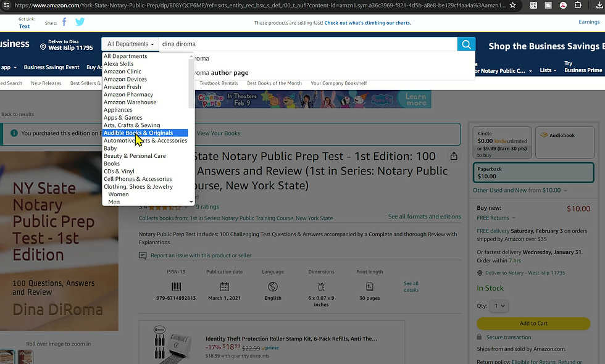
Task: Open See all formats and editions
Action: 425,217
